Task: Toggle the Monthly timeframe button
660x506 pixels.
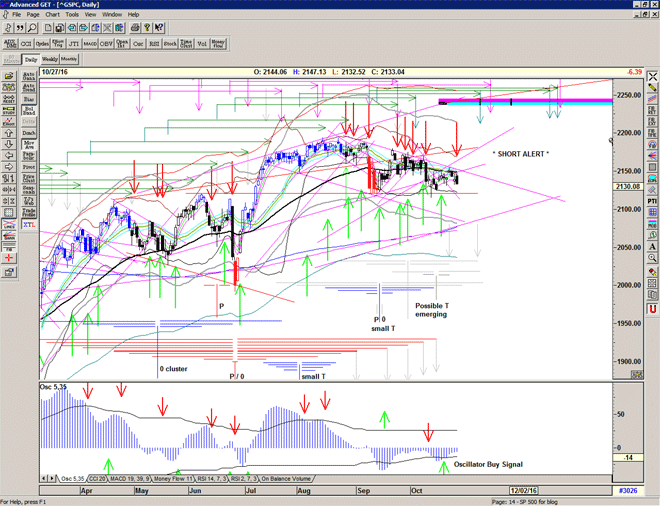Action: click(x=70, y=60)
